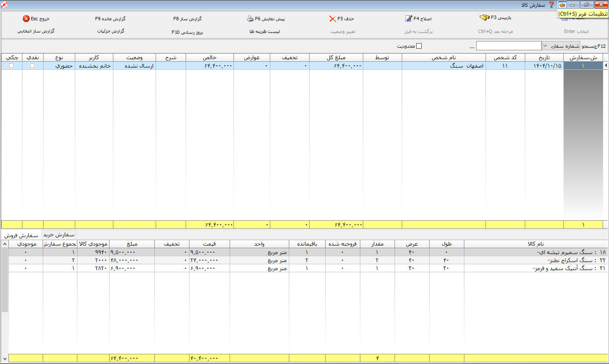This screenshot has height=364, width=609.
Task: Select item row سنگ سمیرم تیشه ای
Action: tap(308, 252)
